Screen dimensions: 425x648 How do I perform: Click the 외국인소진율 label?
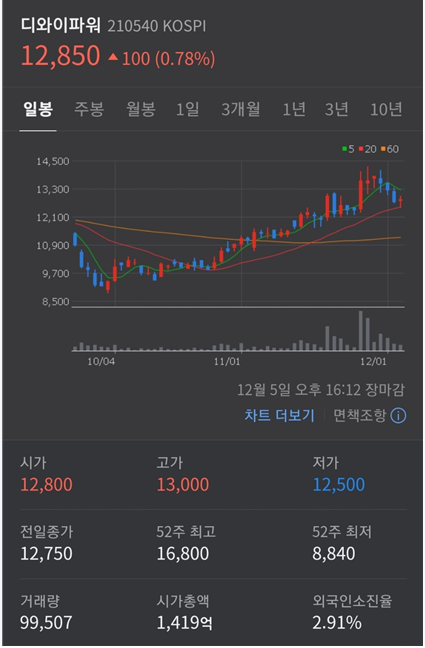(x=352, y=600)
